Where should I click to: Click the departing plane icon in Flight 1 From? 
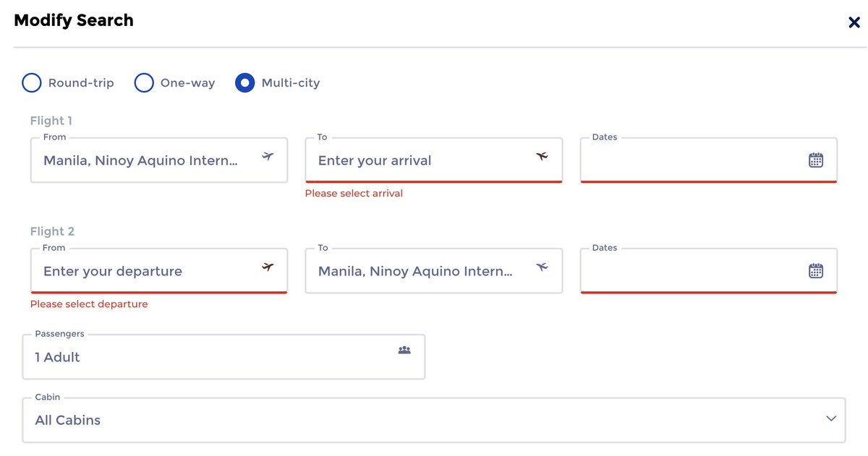[268, 156]
